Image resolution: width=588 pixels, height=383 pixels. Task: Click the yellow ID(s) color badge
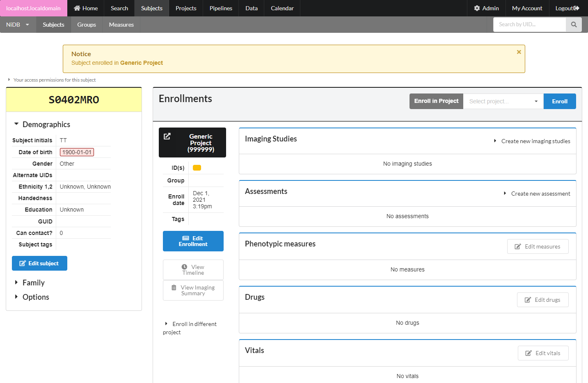point(197,168)
